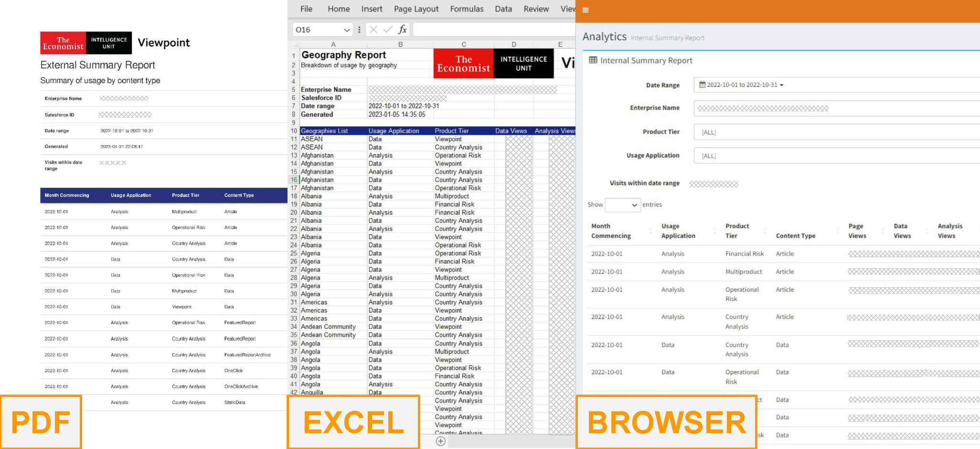This screenshot has width=980, height=449.
Task: Switch to the Page Layout ribbon tab
Action: (x=416, y=9)
